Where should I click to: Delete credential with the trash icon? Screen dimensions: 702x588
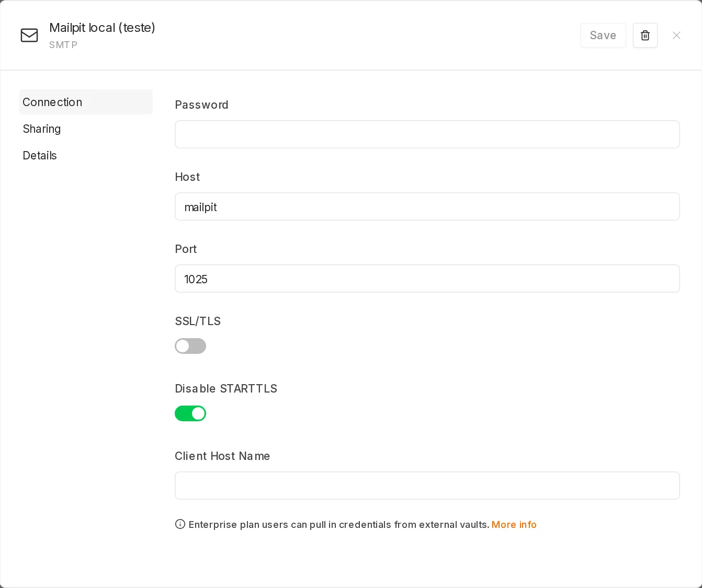[x=645, y=35]
